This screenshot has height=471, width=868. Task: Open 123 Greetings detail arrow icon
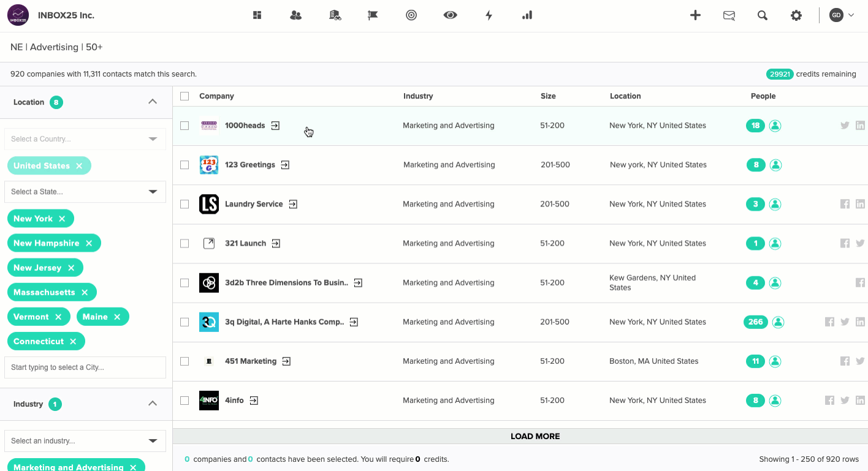point(285,165)
